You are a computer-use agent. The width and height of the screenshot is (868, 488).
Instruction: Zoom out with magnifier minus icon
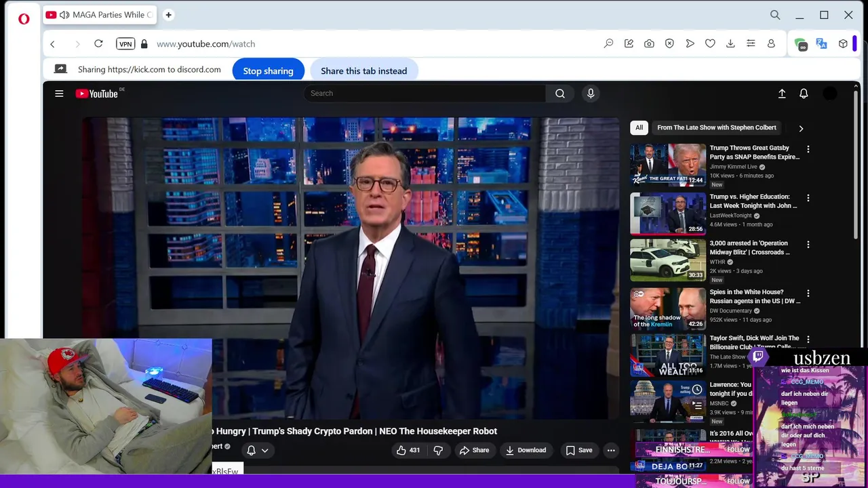click(x=608, y=43)
